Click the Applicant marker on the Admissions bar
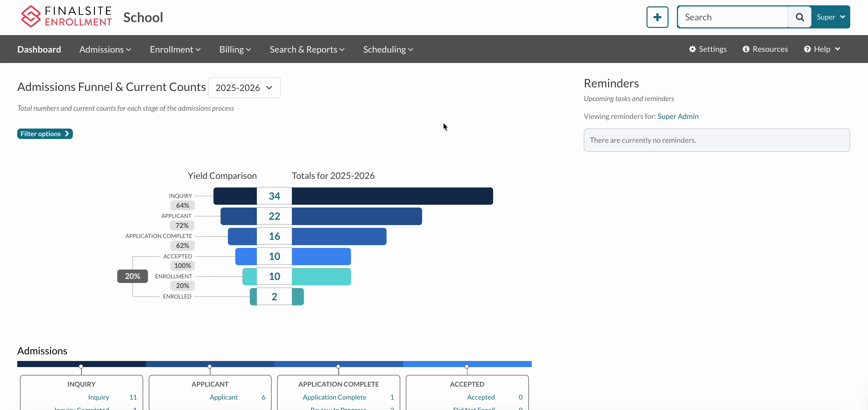The height and width of the screenshot is (410, 868). tap(210, 367)
